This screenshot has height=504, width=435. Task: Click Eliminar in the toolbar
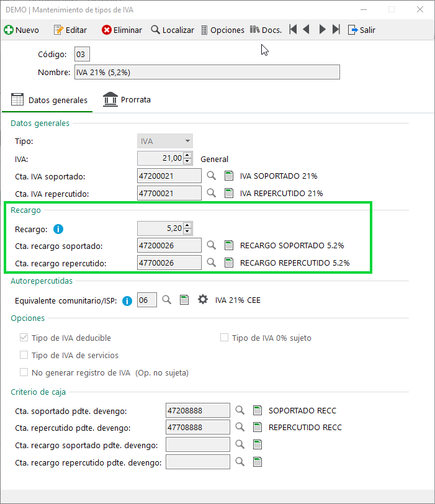coord(122,30)
